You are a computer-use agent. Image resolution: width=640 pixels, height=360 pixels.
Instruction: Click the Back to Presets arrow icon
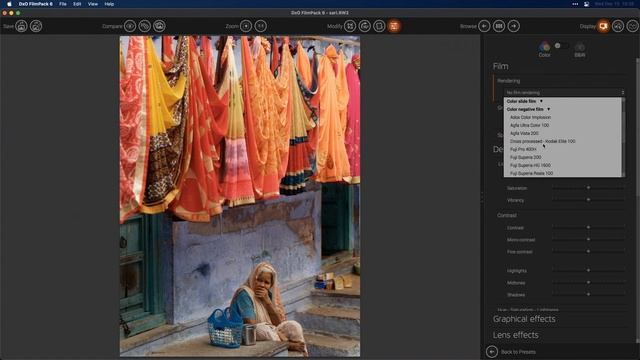click(x=492, y=351)
